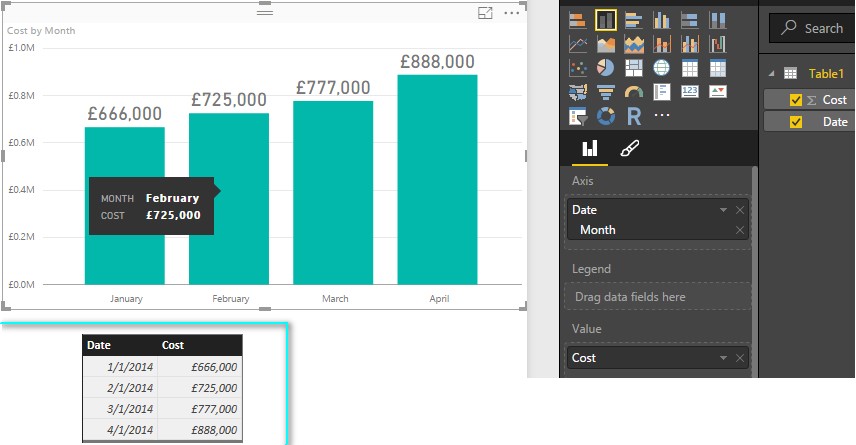This screenshot has height=445, width=856.
Task: Select the area chart visualization
Action: tap(605, 44)
